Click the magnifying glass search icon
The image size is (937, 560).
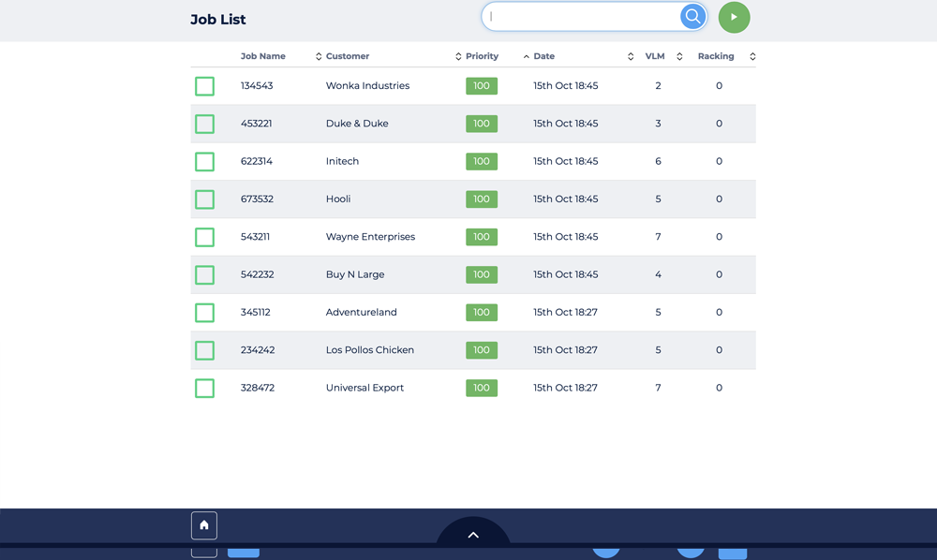click(692, 17)
